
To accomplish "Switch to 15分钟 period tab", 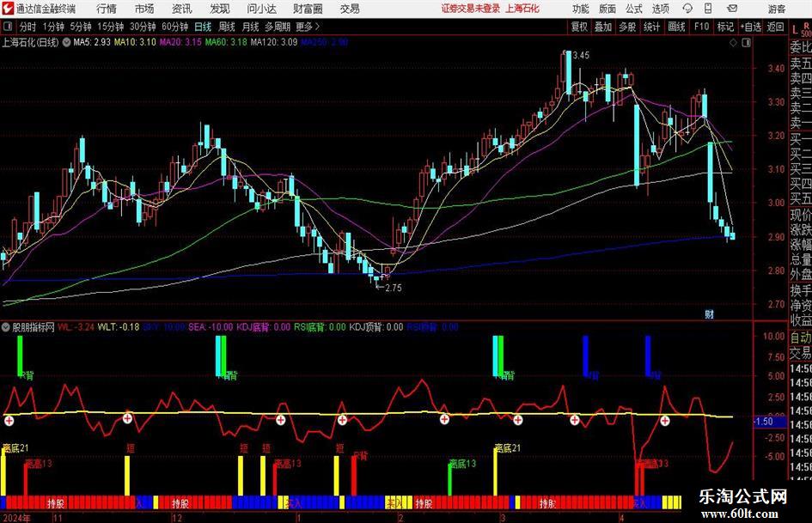I will coord(110,27).
